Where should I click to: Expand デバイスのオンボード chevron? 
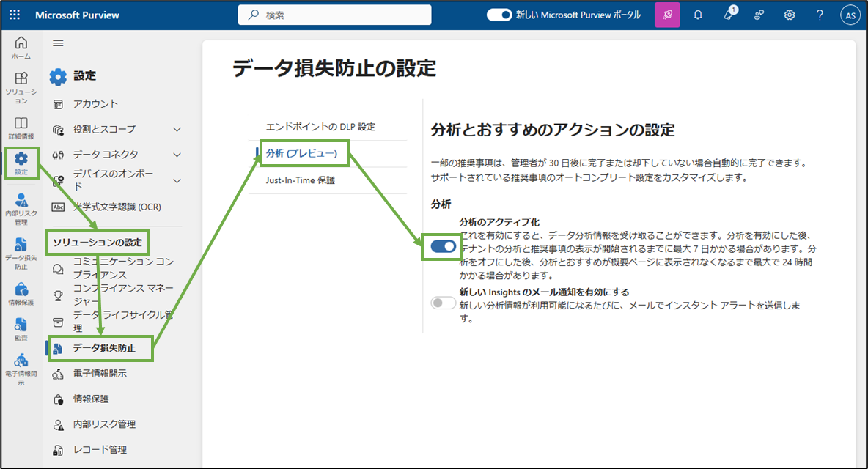click(177, 181)
